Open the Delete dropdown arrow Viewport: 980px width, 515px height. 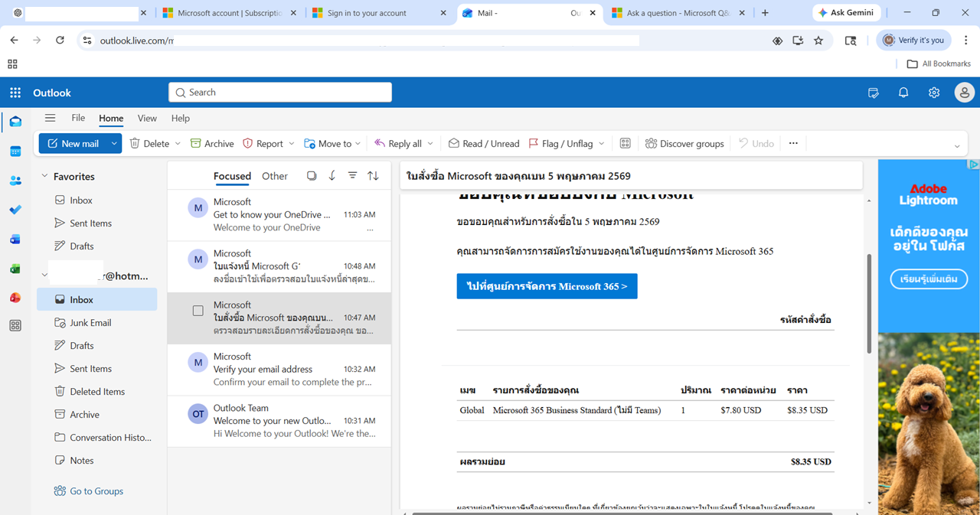pos(178,143)
